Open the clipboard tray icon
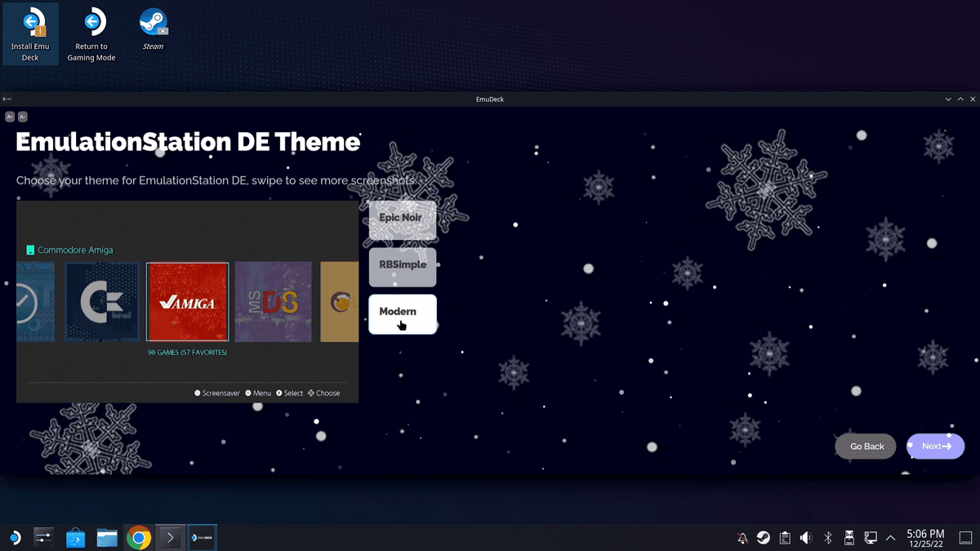This screenshot has width=980, height=551. tap(784, 538)
